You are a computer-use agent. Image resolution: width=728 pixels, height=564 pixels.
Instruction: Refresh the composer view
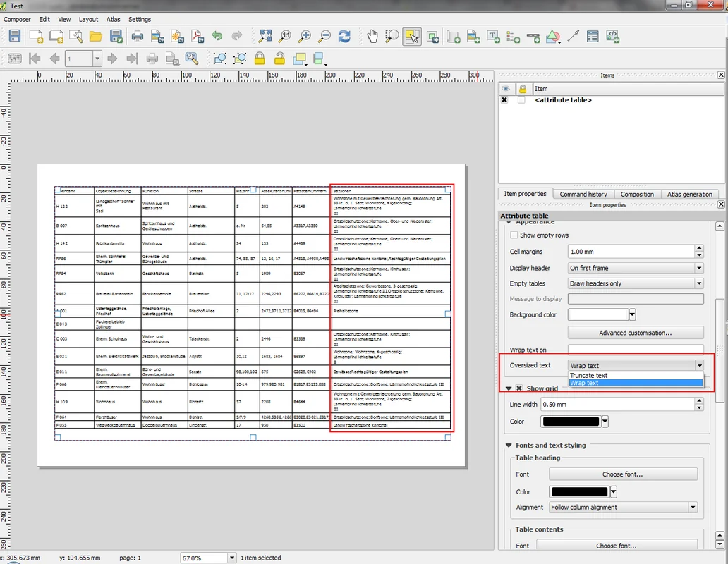point(344,36)
